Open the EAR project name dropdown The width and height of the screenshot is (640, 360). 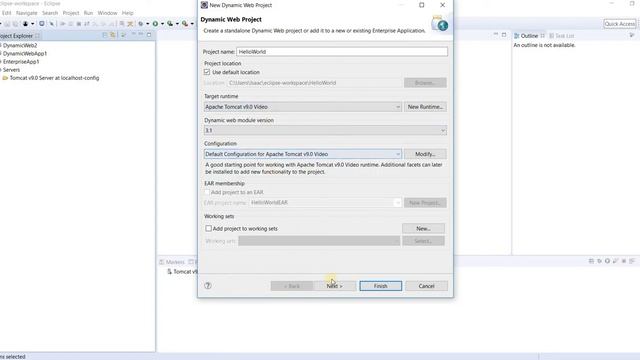tap(325, 202)
